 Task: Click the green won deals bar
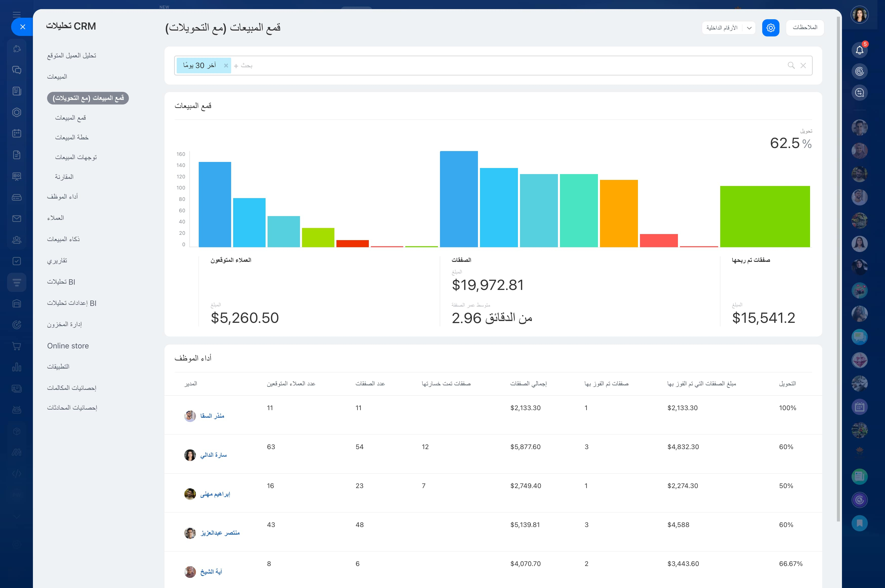(765, 216)
